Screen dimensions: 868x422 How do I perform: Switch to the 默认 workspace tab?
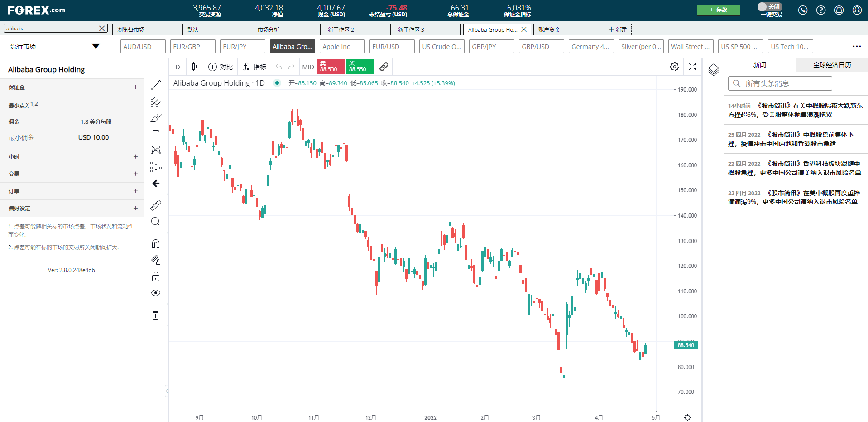216,29
